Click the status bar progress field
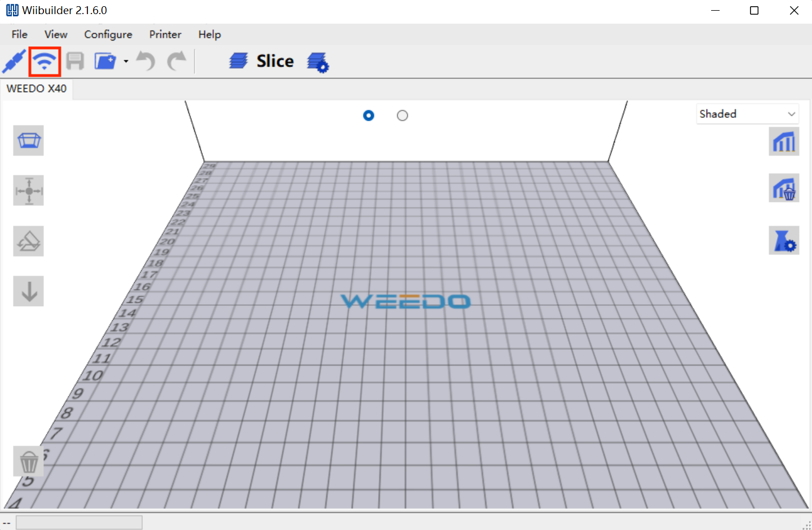 tap(79, 523)
